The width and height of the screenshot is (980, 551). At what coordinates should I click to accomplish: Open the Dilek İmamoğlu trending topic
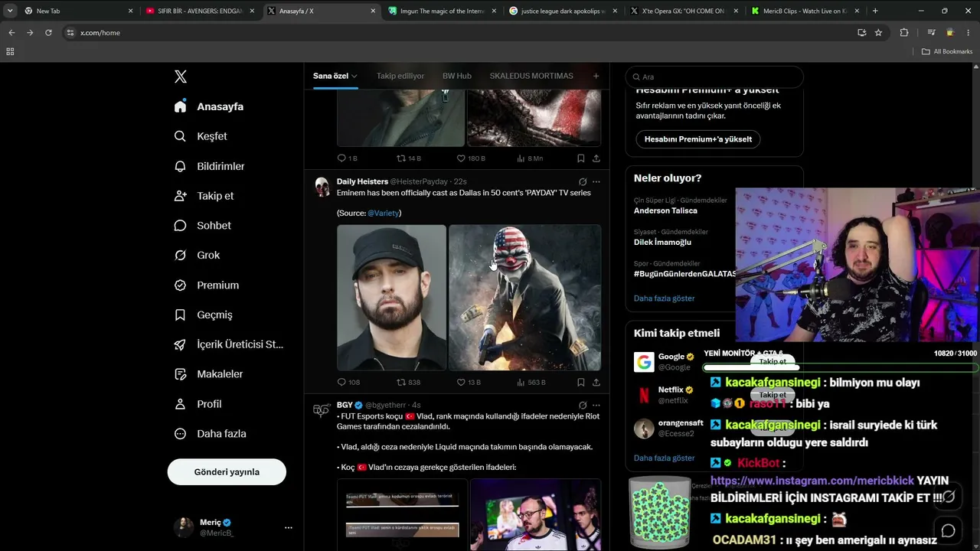[x=662, y=242]
